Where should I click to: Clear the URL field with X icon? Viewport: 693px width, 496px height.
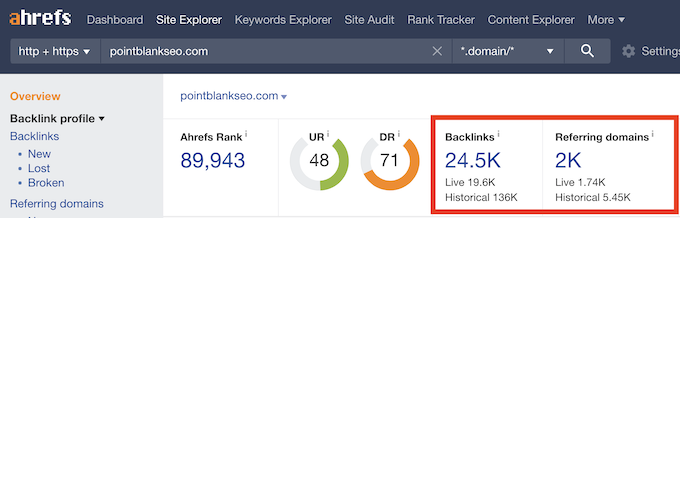[437, 51]
